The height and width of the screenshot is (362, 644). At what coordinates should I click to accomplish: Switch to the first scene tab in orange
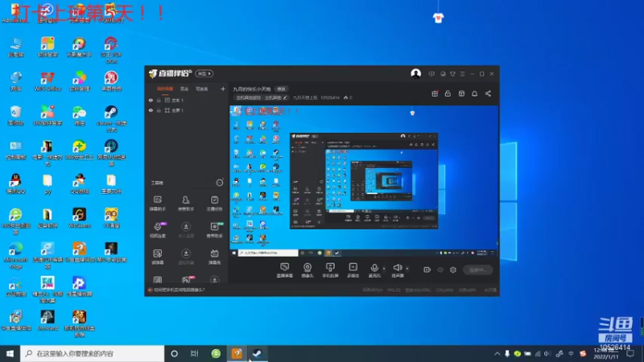point(165,88)
